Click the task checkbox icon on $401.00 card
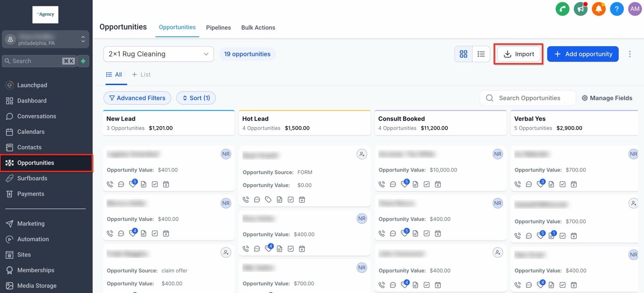The width and height of the screenshot is (644, 293). click(155, 184)
